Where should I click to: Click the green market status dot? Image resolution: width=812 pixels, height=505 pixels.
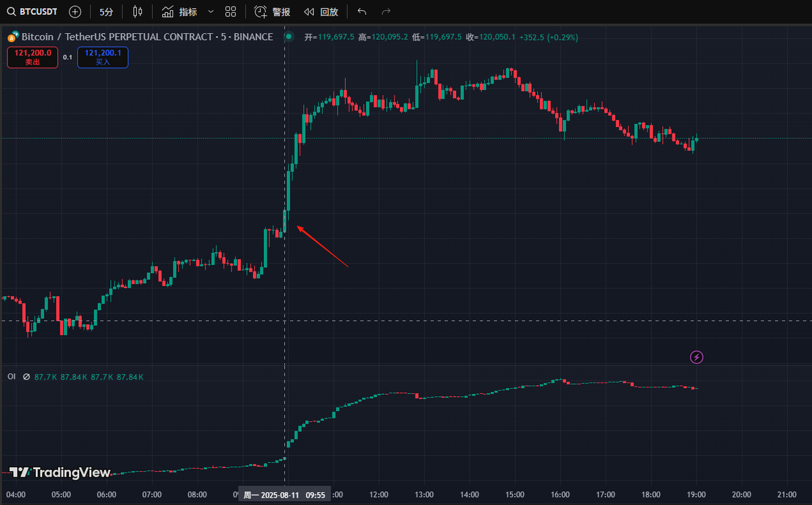coord(289,37)
